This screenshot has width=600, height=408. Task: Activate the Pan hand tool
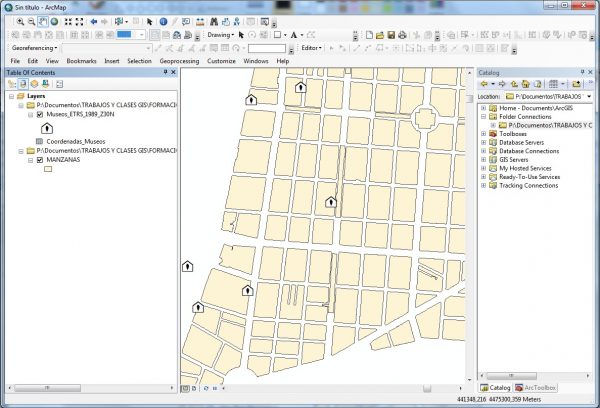click(43, 21)
